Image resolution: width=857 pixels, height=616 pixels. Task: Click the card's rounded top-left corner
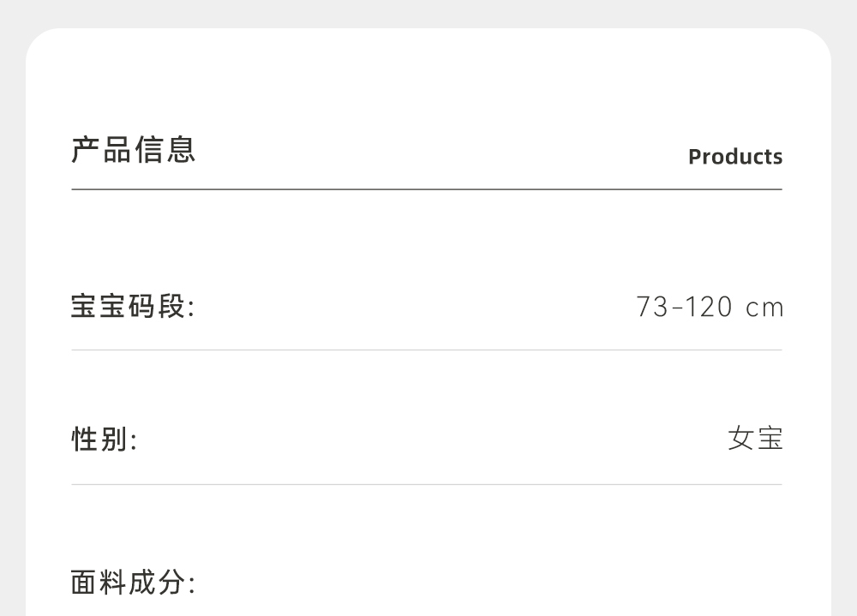pos(39,42)
